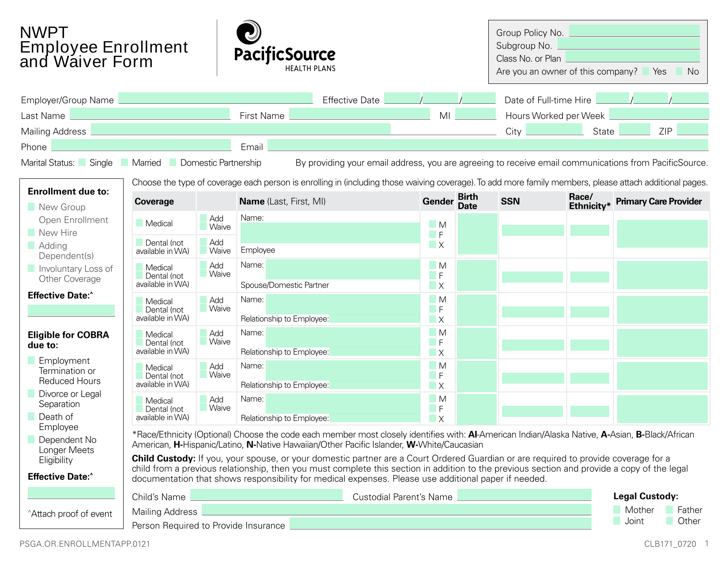Click the Last Name field
Image resolution: width=728 pixels, height=563 pixels.
click(150, 114)
